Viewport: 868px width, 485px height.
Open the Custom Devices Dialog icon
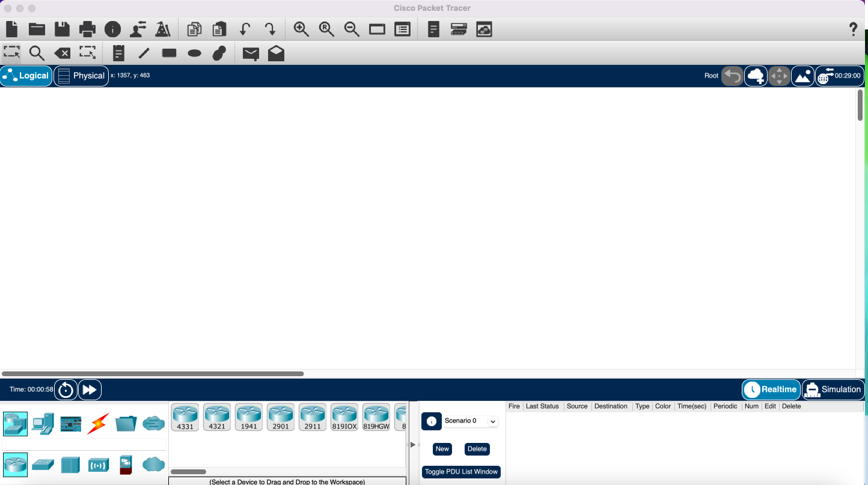coord(402,29)
